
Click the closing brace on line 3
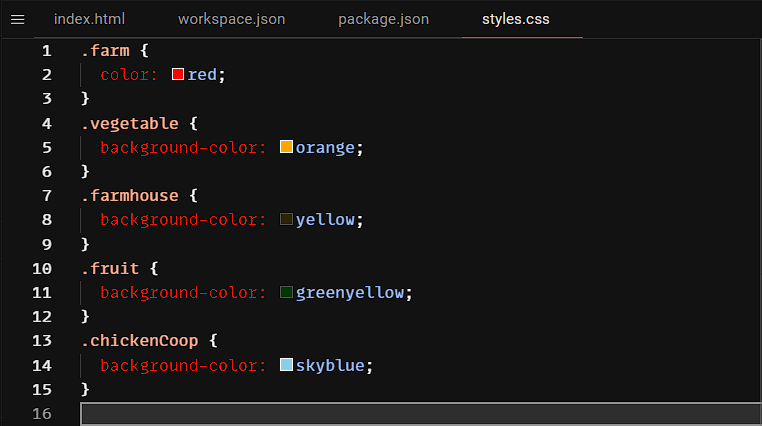click(85, 99)
